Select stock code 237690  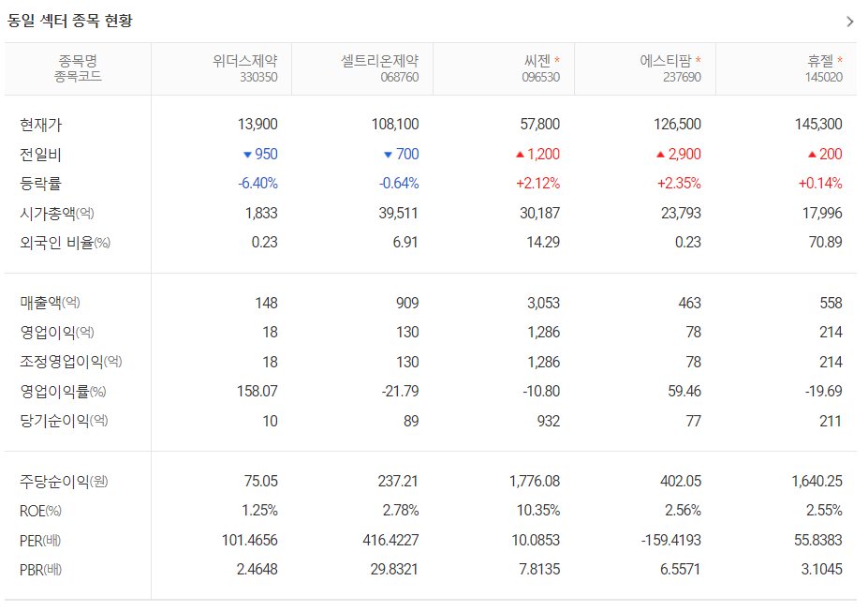(682, 77)
